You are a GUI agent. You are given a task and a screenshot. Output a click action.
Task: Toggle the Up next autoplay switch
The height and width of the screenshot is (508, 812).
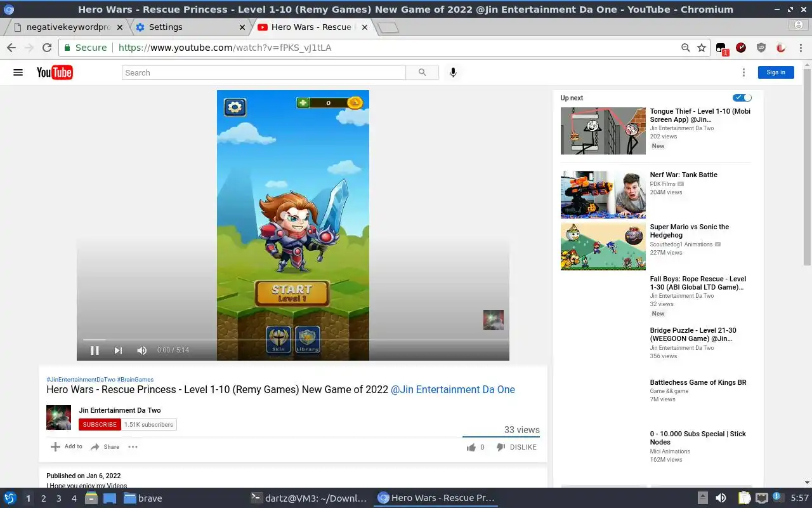(x=742, y=98)
